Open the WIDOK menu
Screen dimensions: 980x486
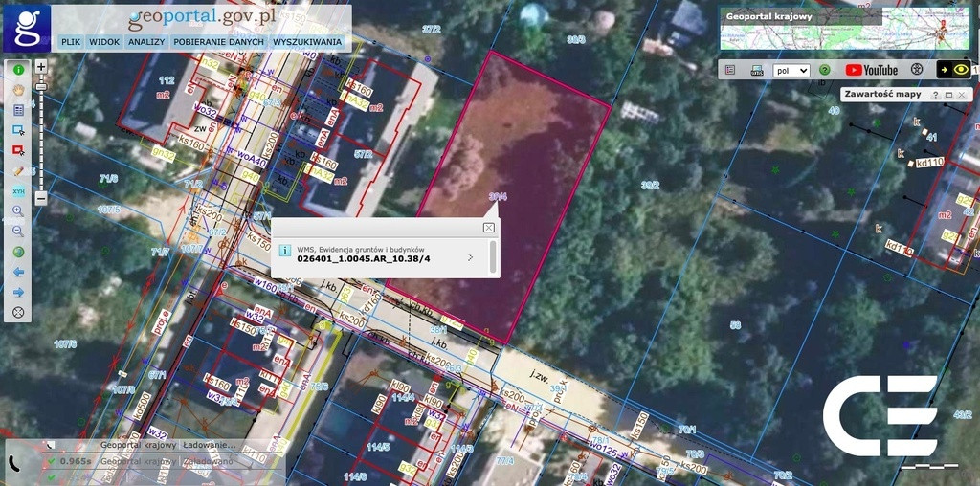104,42
